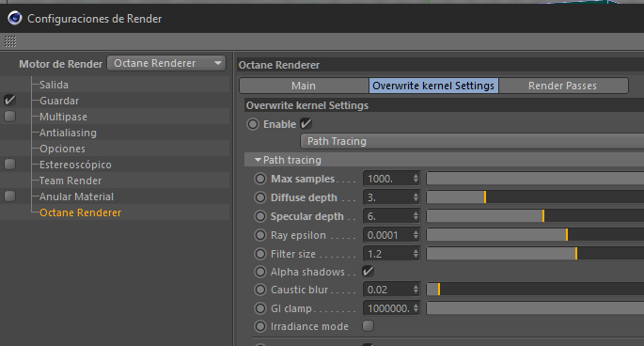Click the Diffuse depth stepper arrows
Viewport: 644px width, 346px height.
416,197
